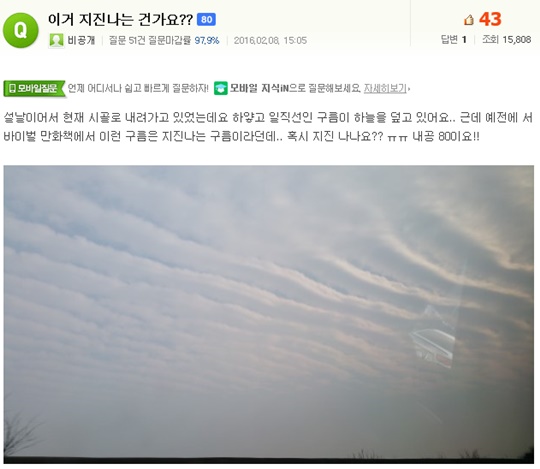Click the 모바일 지식iN promotional text
This screenshot has height=469, width=540.
pyautogui.click(x=295, y=88)
